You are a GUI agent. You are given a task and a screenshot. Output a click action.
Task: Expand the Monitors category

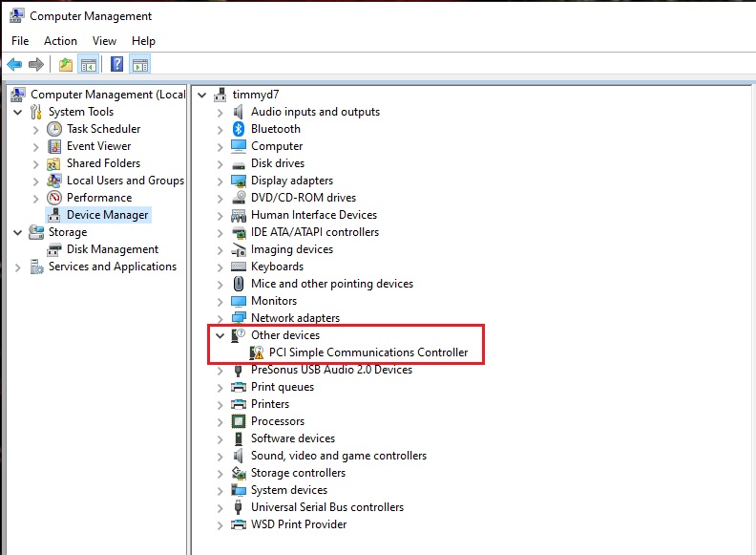220,302
